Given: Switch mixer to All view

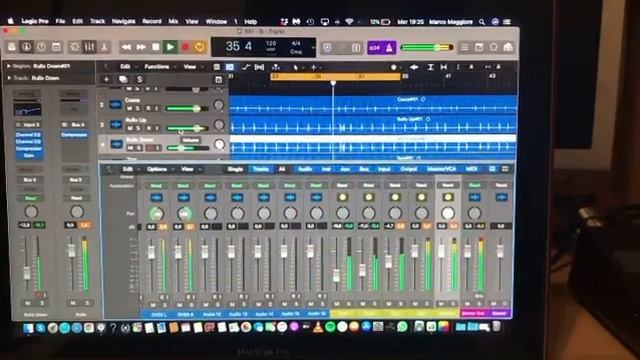Looking at the screenshot, I should (282, 169).
